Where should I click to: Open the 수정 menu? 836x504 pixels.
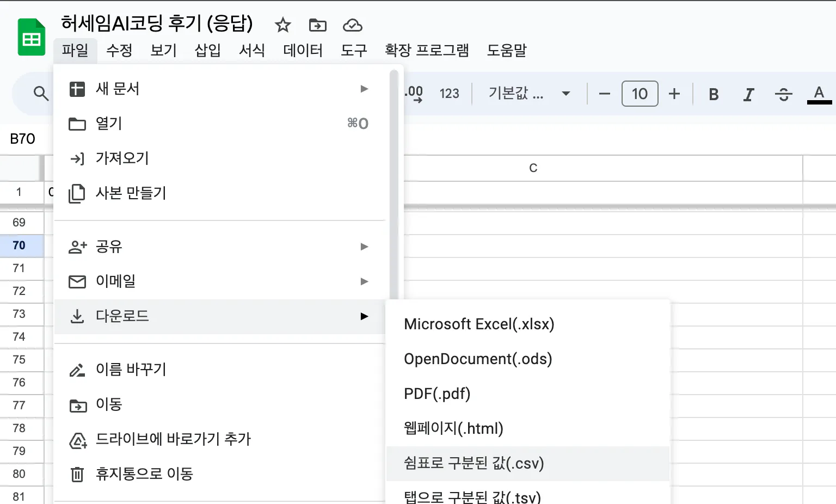click(x=119, y=51)
